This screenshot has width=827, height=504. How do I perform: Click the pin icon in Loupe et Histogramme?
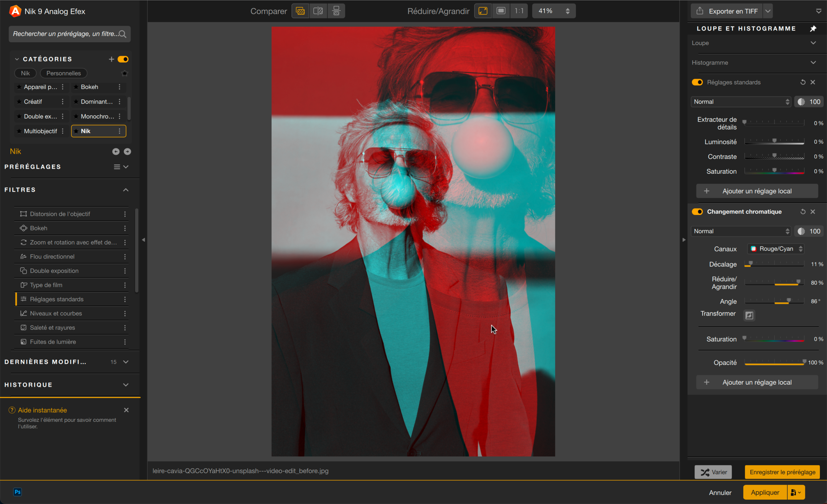[x=812, y=28]
